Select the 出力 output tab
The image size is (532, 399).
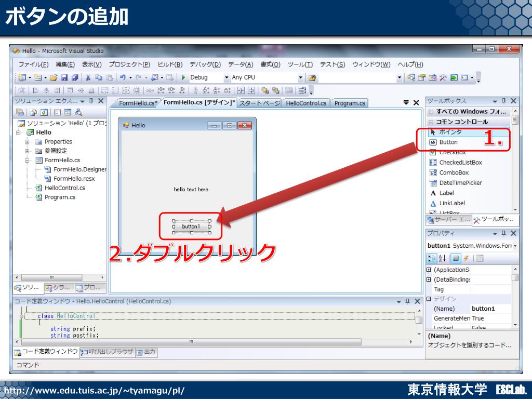point(146,352)
